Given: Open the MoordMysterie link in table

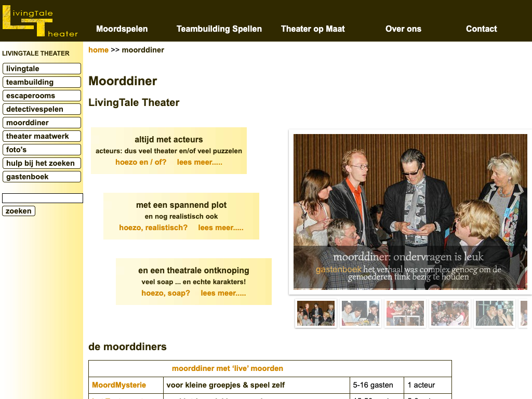Looking at the screenshot, I should [119, 385].
